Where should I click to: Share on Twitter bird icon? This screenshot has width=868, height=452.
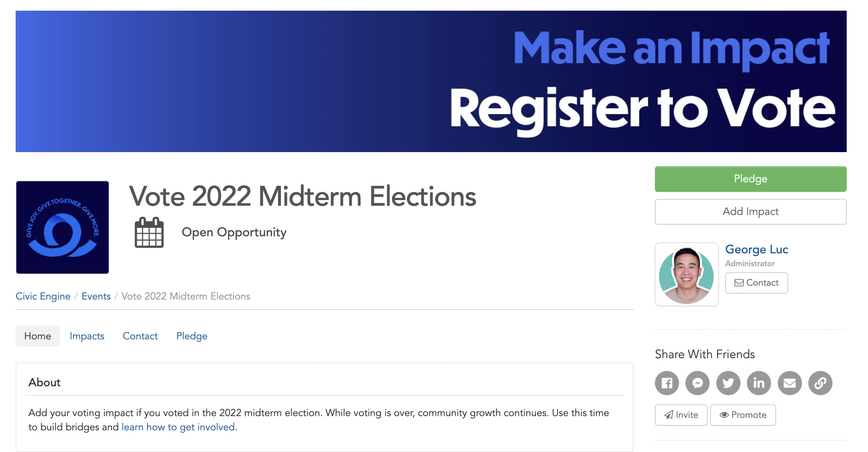click(x=728, y=383)
